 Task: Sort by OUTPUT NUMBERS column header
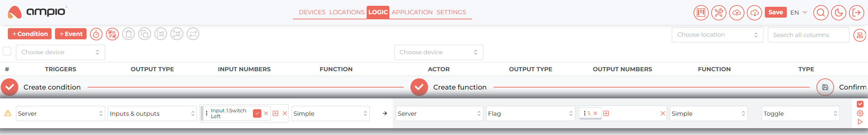click(x=623, y=69)
